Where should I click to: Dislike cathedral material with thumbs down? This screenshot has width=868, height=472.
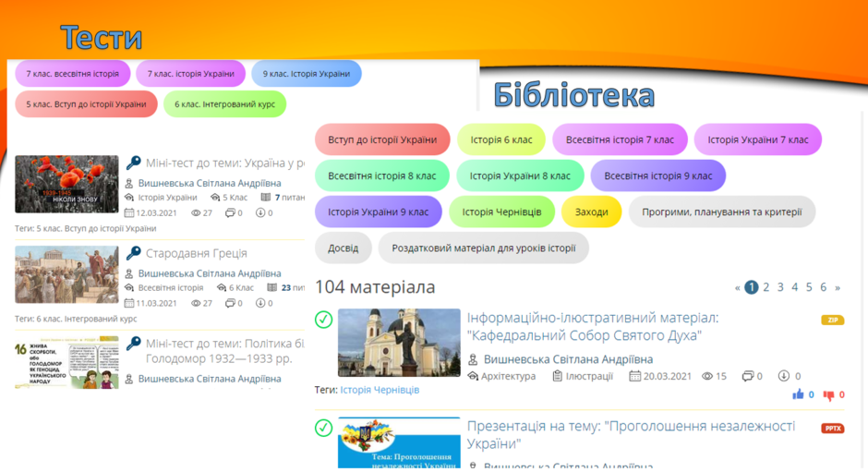(x=828, y=395)
